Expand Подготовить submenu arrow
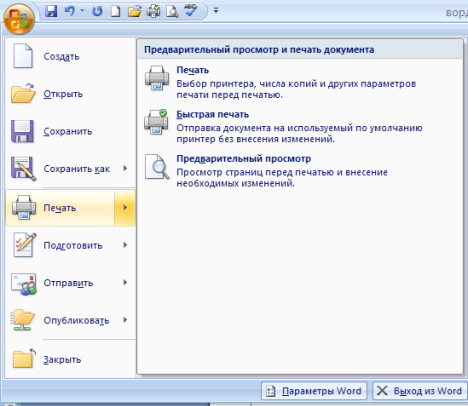The image size is (468, 406). point(125,245)
